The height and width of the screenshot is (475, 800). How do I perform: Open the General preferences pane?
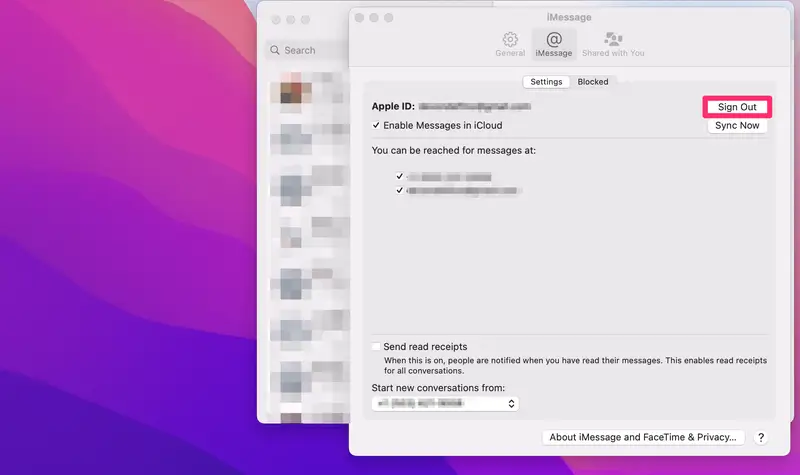click(x=510, y=44)
